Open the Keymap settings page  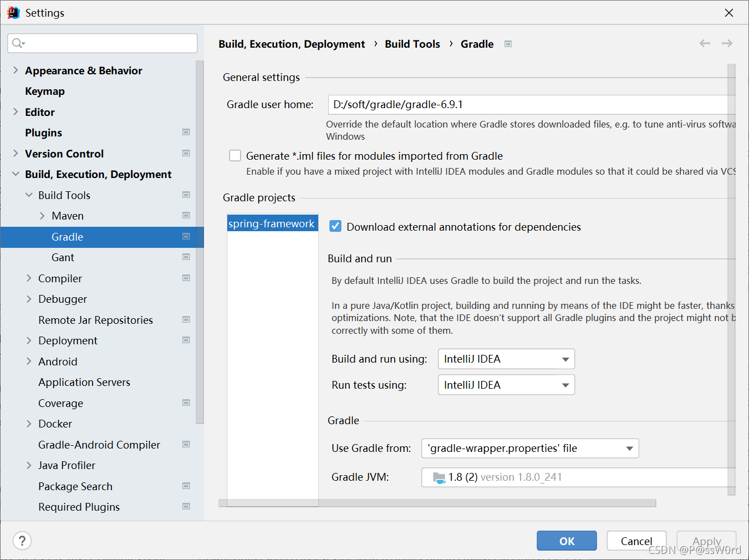click(45, 91)
